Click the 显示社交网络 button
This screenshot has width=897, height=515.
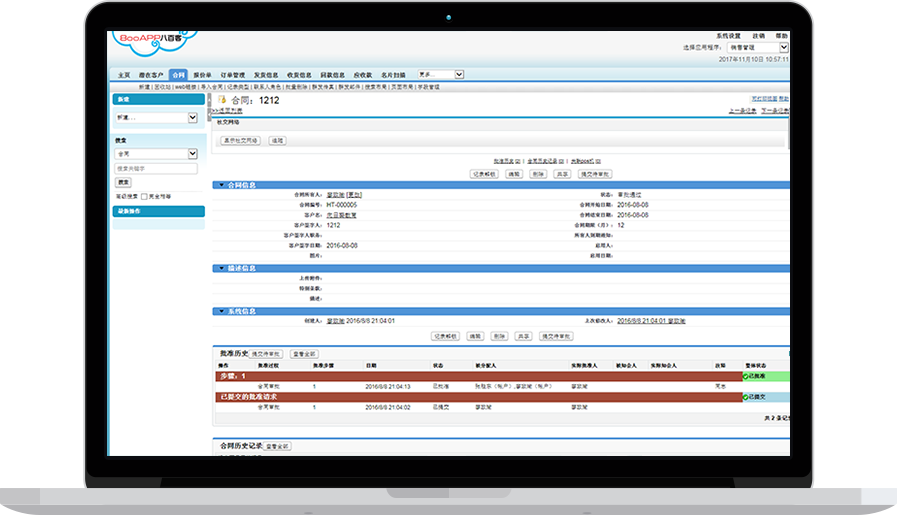pos(241,141)
